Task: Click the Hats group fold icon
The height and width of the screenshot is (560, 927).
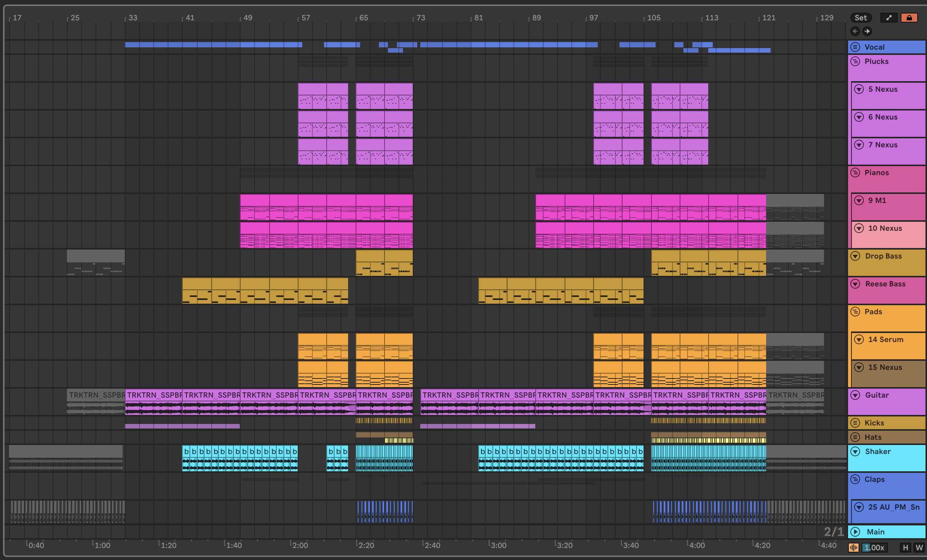Action: point(855,437)
